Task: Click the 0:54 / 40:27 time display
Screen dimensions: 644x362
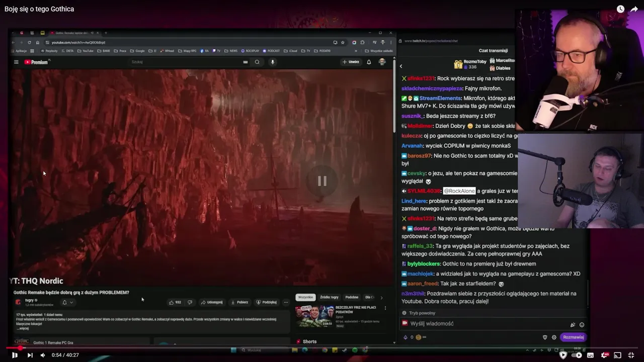Action: 65,355
